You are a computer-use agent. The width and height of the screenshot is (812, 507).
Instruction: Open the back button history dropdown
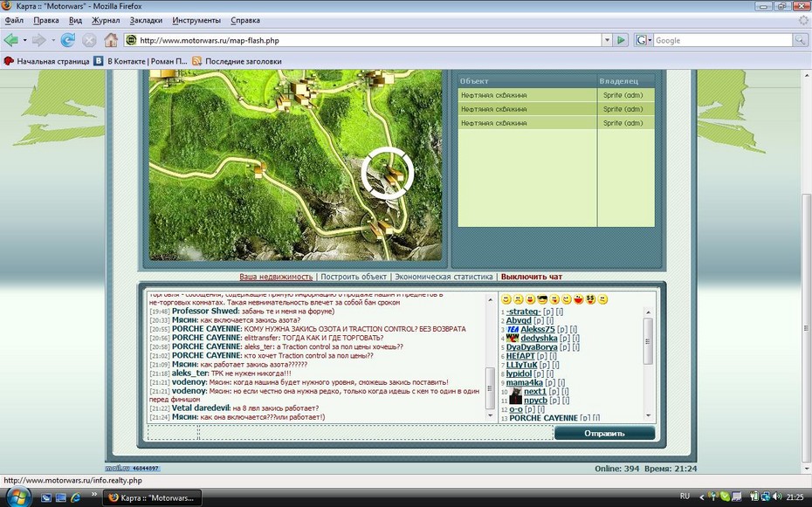(24, 40)
